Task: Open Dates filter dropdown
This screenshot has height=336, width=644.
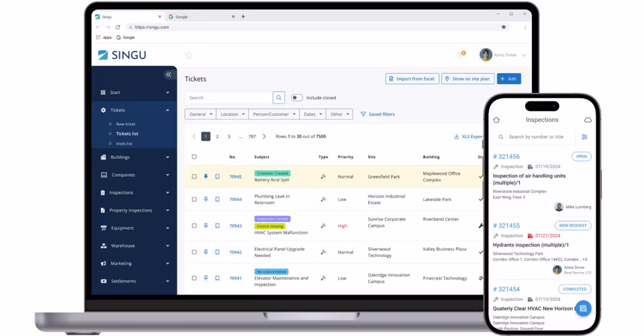Action: click(313, 114)
